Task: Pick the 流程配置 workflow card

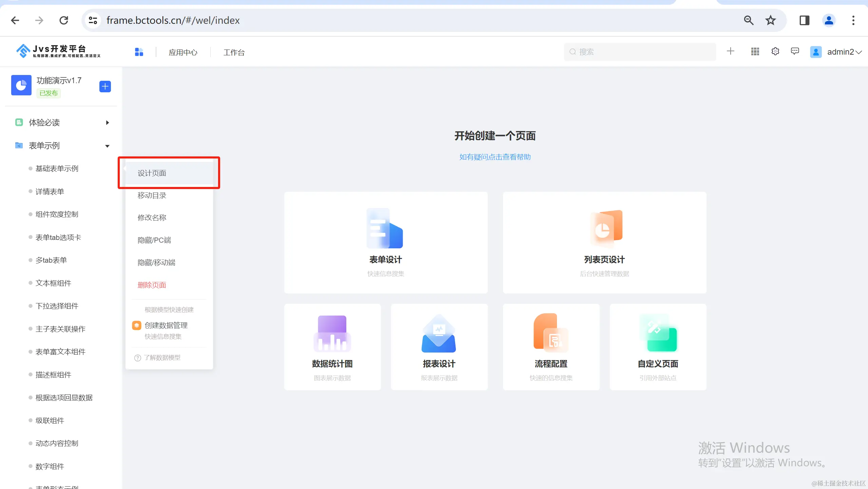Action: click(x=551, y=347)
